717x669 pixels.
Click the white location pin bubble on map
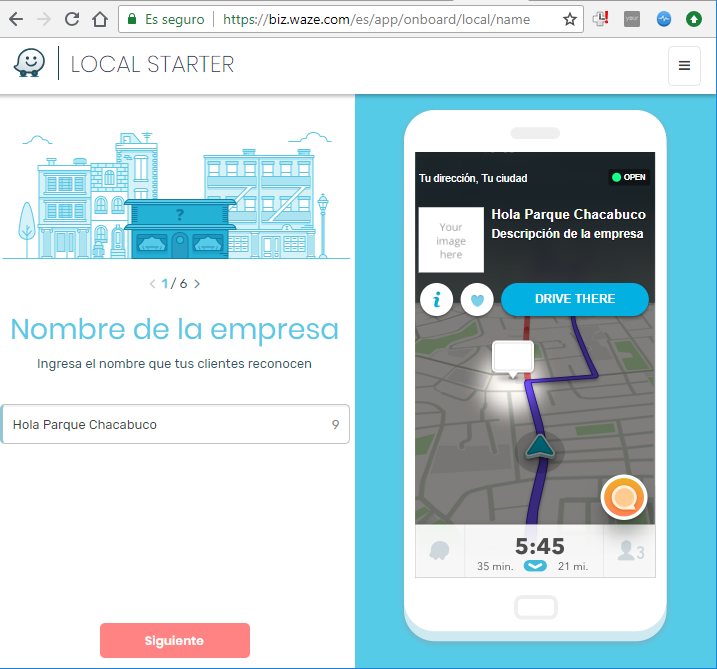(513, 359)
